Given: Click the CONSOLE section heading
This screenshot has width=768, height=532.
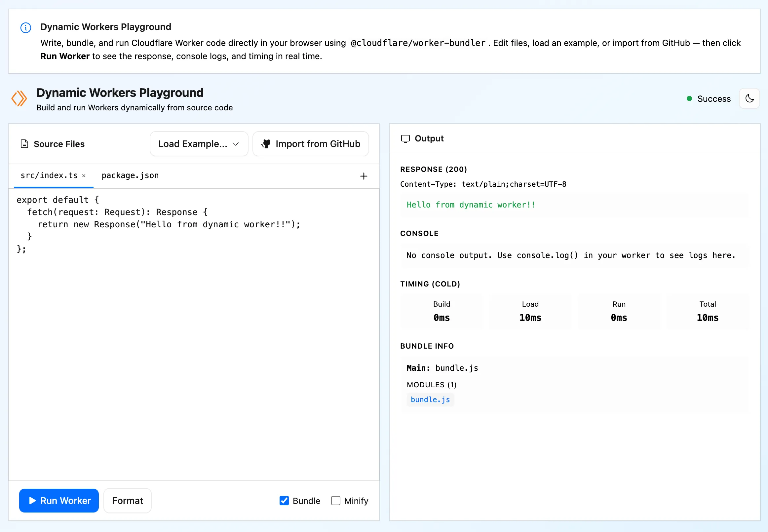Looking at the screenshot, I should 419,234.
